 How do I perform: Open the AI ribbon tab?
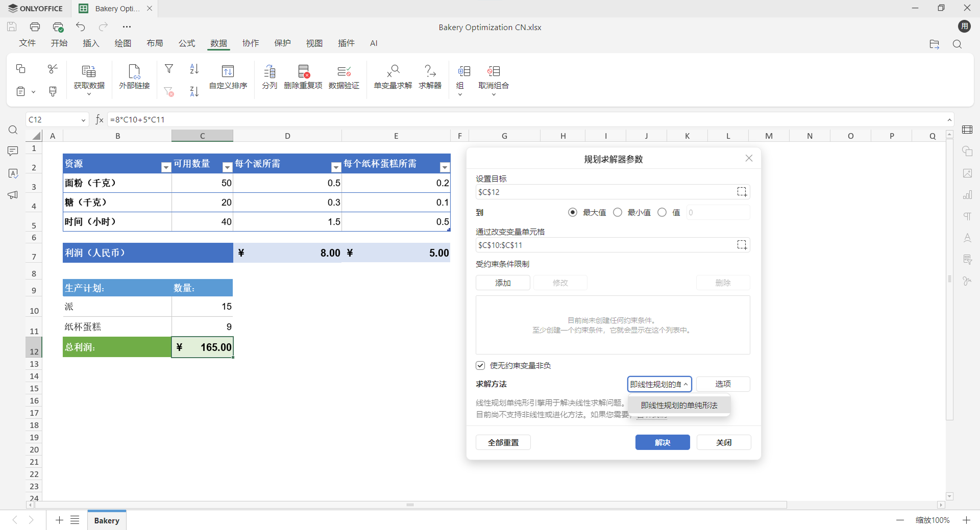click(x=374, y=43)
